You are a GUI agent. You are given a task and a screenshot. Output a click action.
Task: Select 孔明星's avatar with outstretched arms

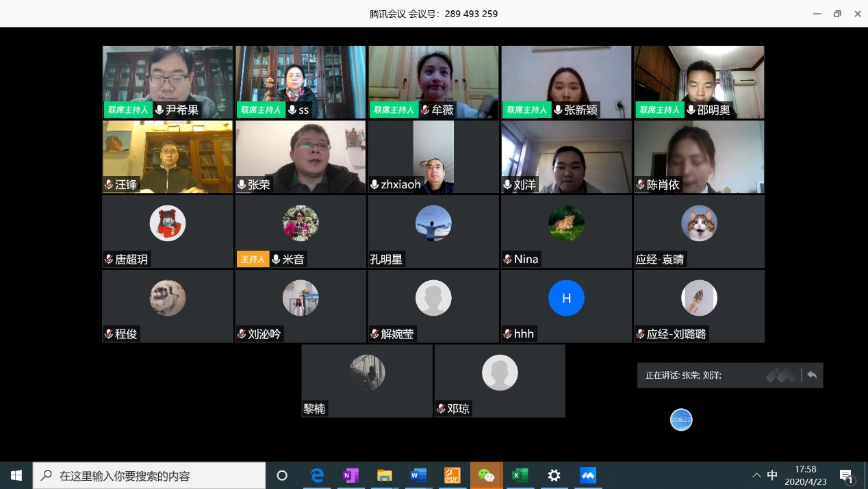pos(433,223)
